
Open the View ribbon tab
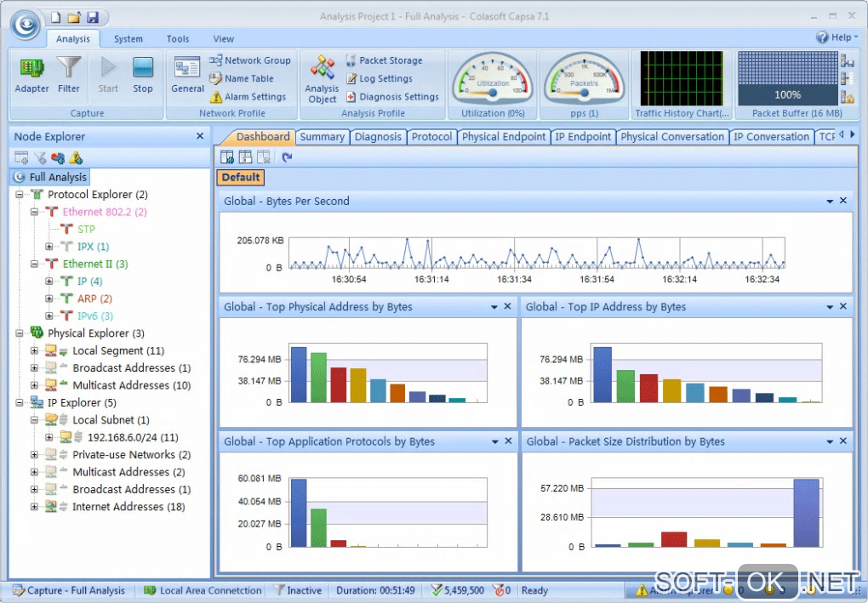tap(224, 39)
